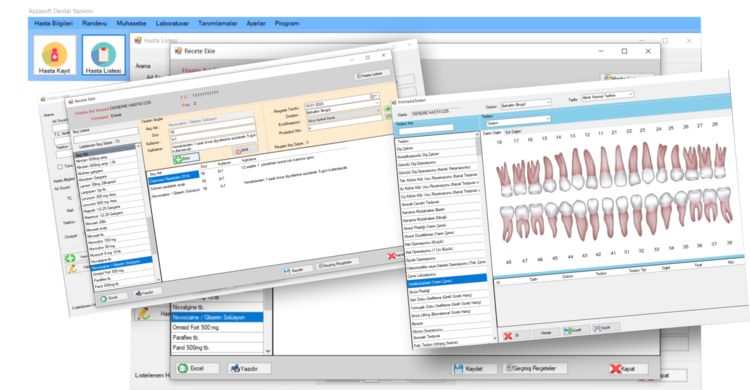Click tooth number 11 in the dental chart
750x390 pixels.
coord(601,134)
